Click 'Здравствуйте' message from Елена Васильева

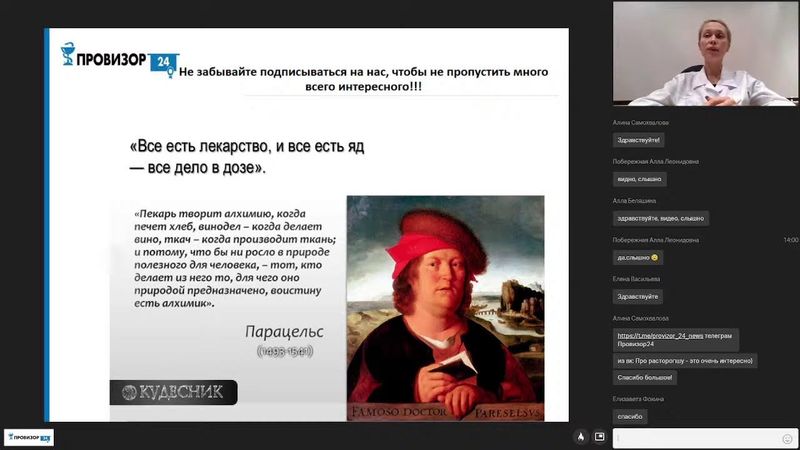point(638,296)
